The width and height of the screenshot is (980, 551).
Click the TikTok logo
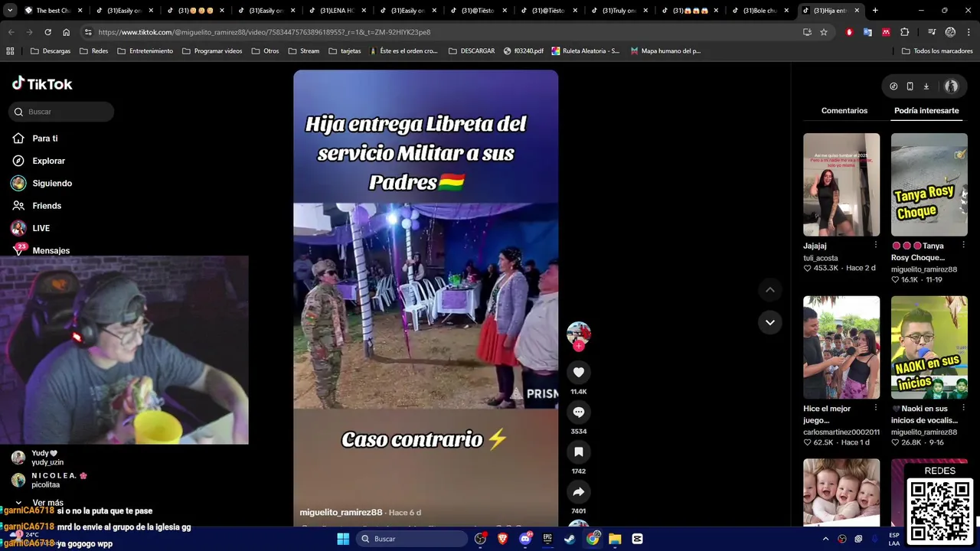pos(42,83)
